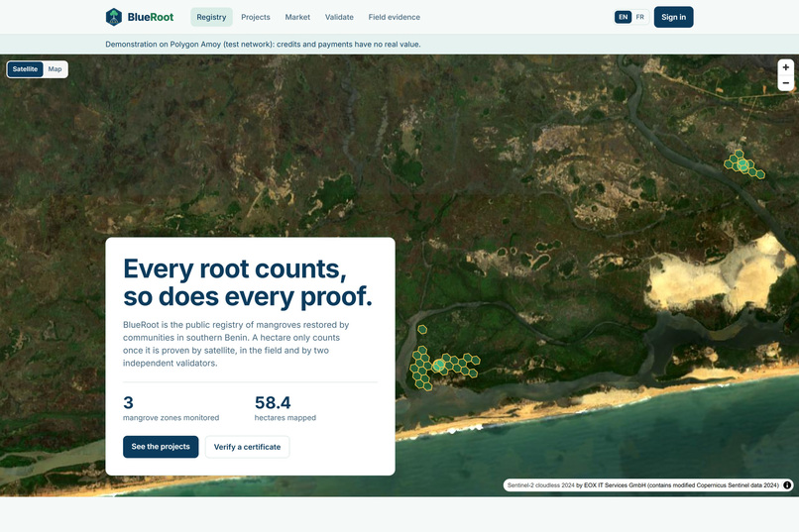Click the BlueRoot mangrove logo icon
This screenshot has width=799, height=532.
[114, 17]
